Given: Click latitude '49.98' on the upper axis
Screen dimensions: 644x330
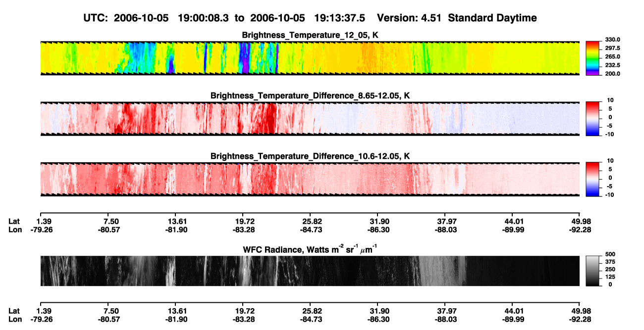Looking at the screenshot, I should coord(580,221).
